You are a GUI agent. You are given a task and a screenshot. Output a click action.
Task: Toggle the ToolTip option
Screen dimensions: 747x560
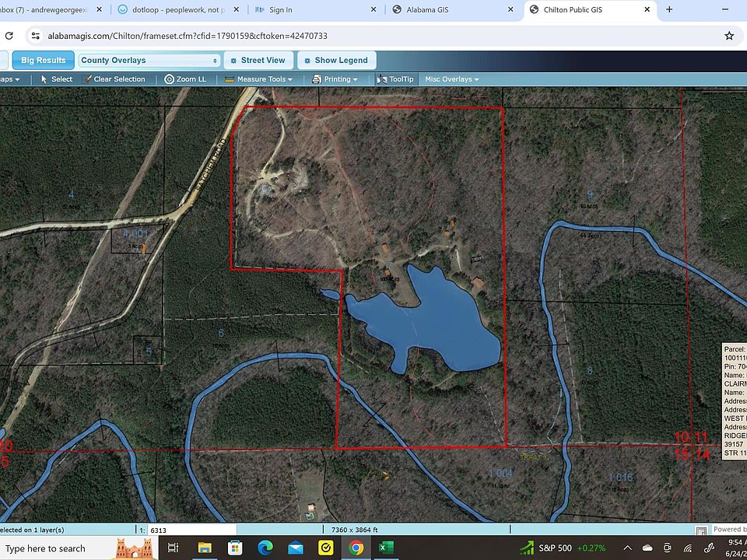tap(395, 79)
